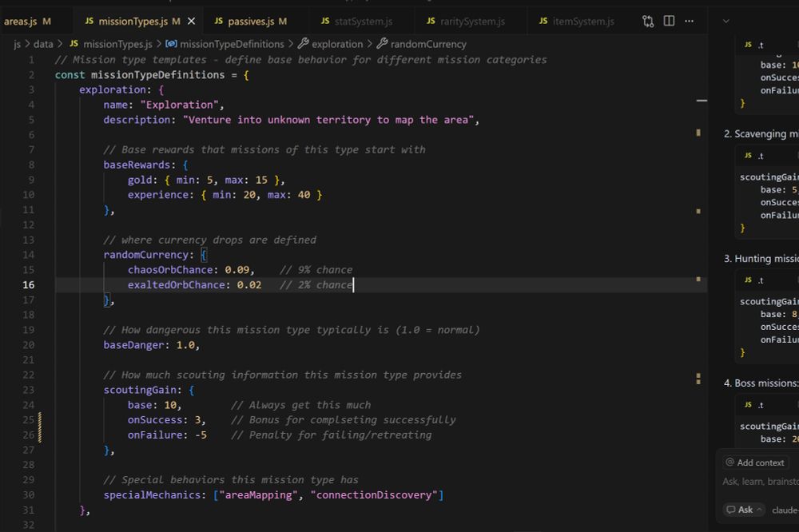Screen dimensions: 799x532
Task: Click line number 3 in the gutter
Action: click(x=32, y=89)
